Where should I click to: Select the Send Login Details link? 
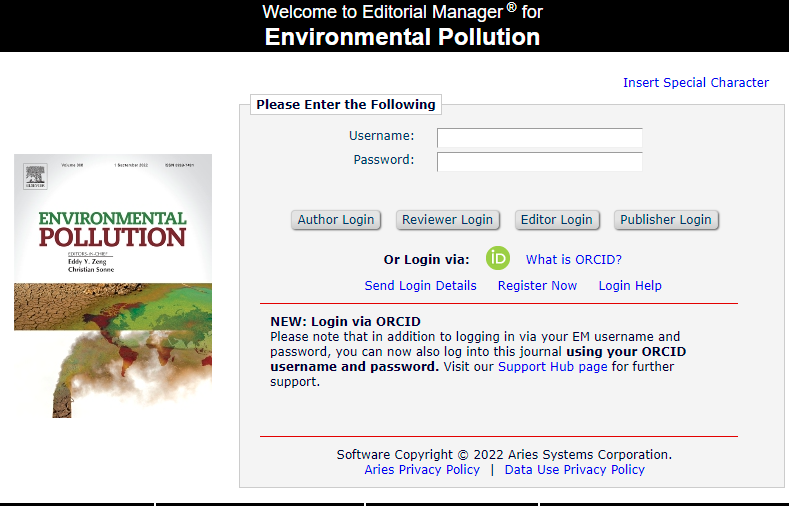pyautogui.click(x=420, y=286)
